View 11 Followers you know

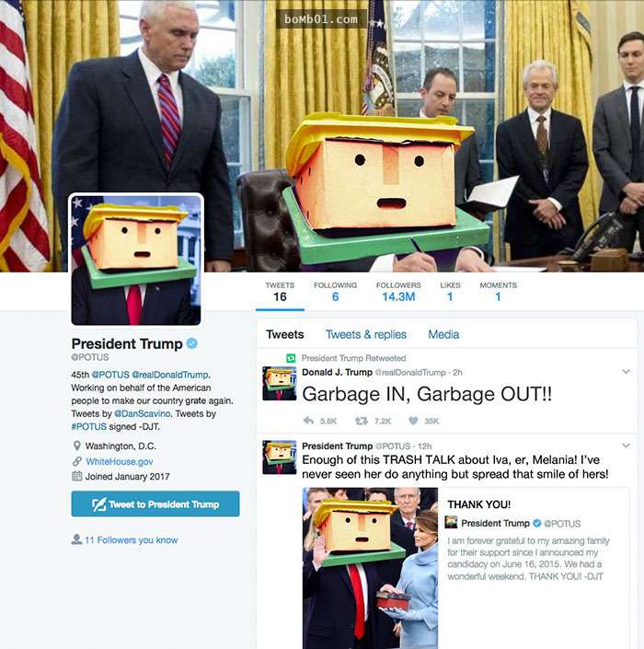[x=132, y=539]
